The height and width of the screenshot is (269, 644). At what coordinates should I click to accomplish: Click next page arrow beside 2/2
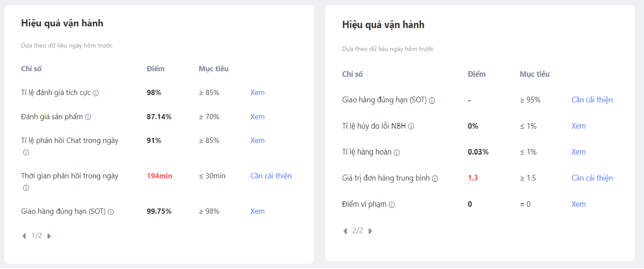370,231
